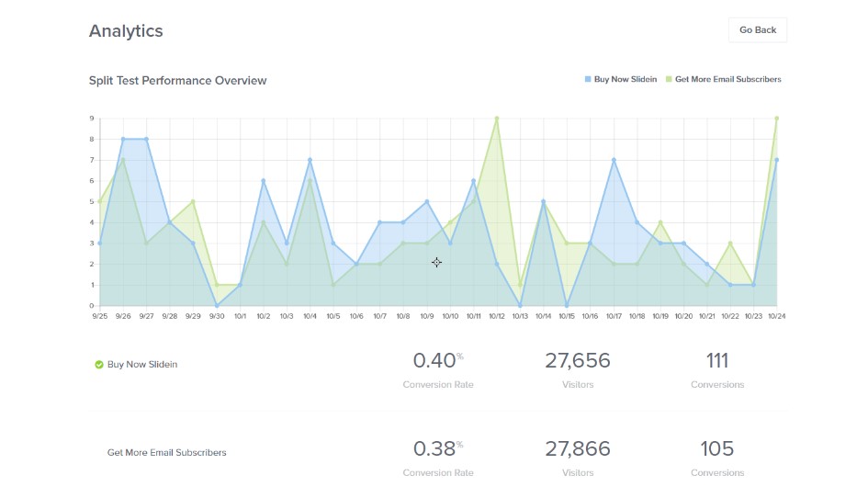Click the 0 label on the y-axis
868x498 pixels.
pos(92,306)
